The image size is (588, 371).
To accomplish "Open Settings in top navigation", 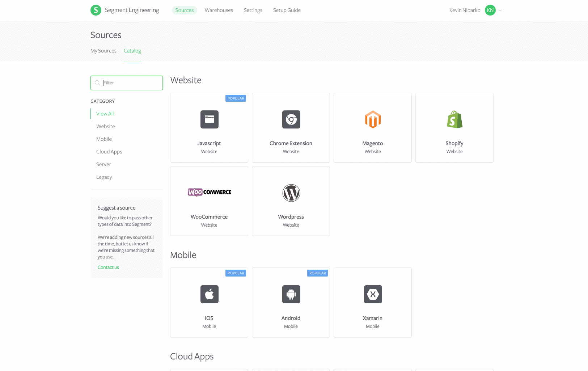I will point(253,10).
